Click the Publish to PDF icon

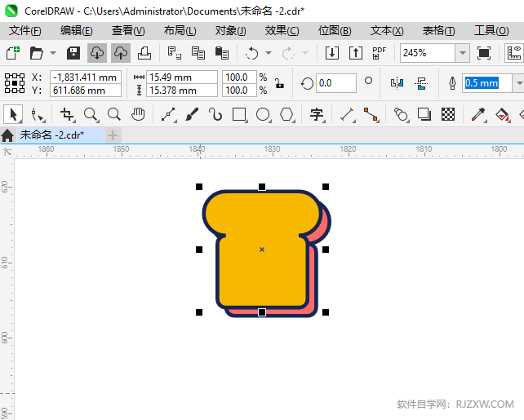pyautogui.click(x=380, y=53)
